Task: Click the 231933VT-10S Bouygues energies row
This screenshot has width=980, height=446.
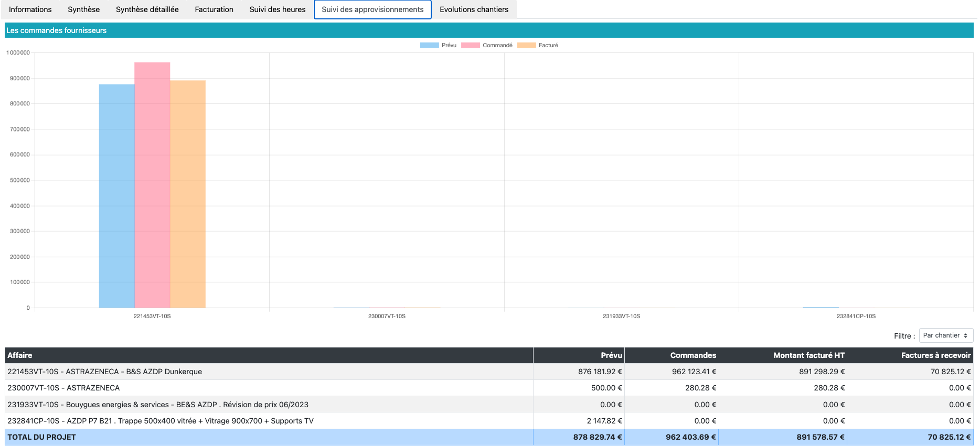Action: 157,405
